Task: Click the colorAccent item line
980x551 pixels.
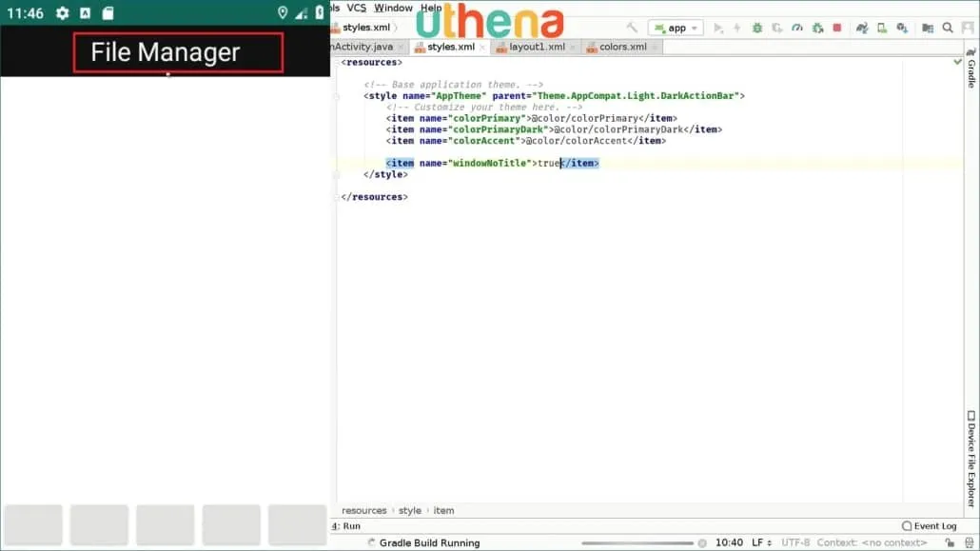Action: pos(525,141)
